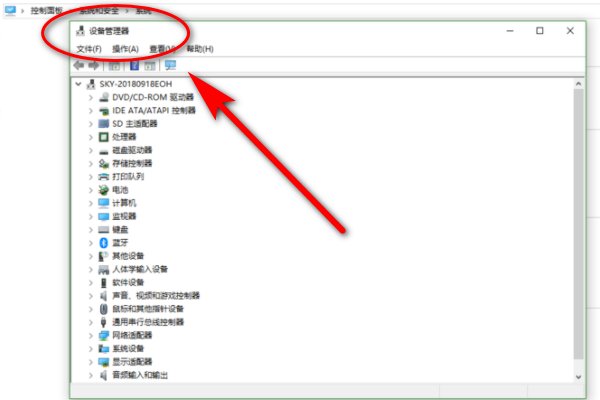Expand the 磁盘驱动器 chevron
The width and height of the screenshot is (600, 400).
(91, 150)
